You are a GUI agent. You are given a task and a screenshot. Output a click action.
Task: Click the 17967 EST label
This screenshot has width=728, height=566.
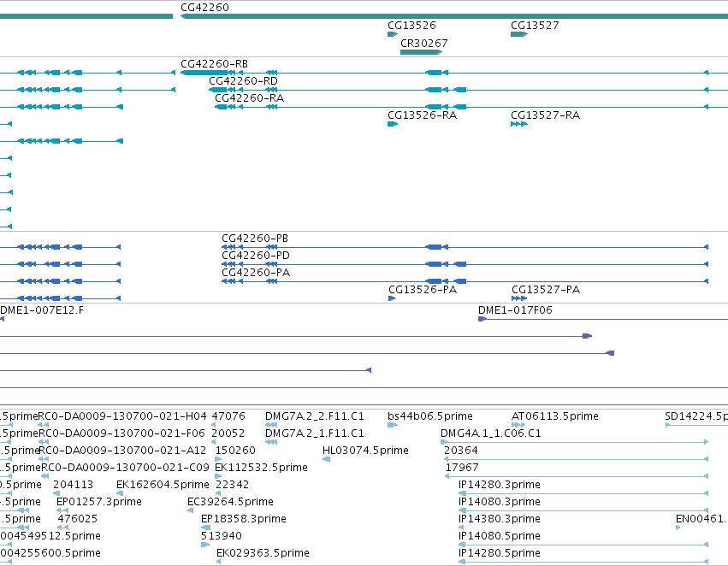coord(462,469)
